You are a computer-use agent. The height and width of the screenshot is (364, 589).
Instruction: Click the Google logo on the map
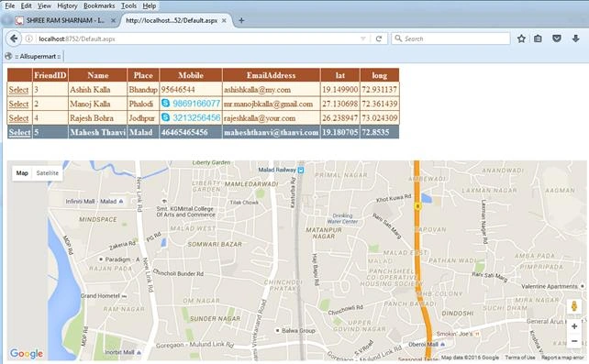(27, 354)
